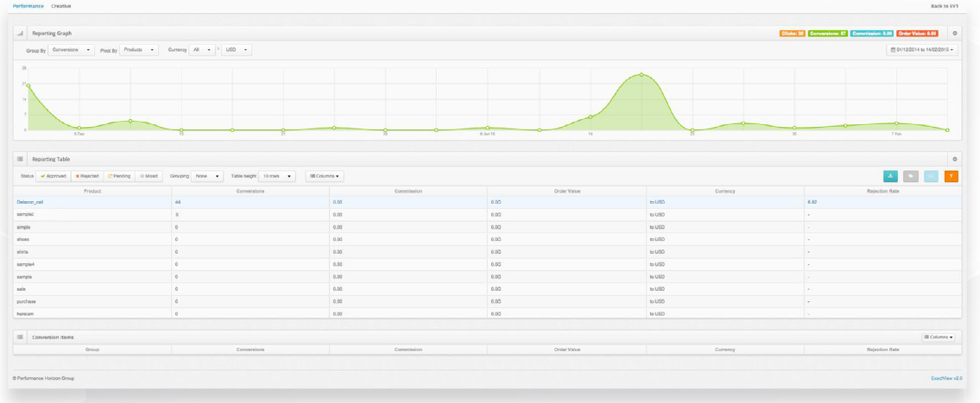Switch to the Performance tab

coord(28,6)
